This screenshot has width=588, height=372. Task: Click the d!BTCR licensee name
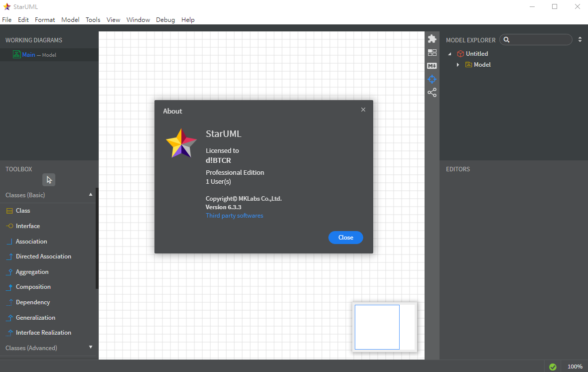pos(218,160)
